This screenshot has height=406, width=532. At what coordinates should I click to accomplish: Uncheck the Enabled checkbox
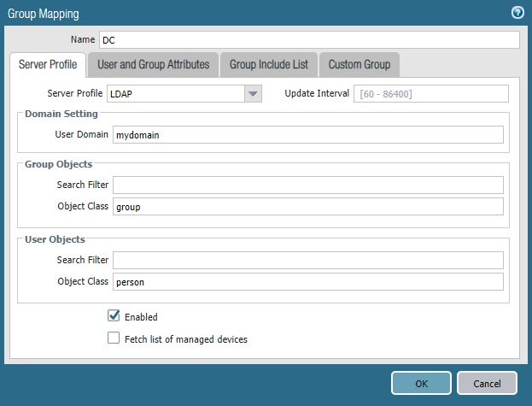point(114,316)
